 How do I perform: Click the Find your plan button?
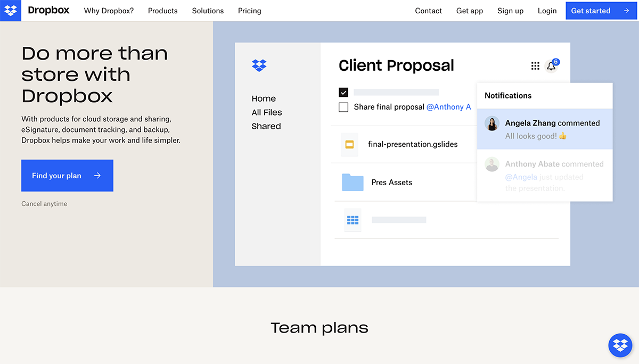click(67, 176)
